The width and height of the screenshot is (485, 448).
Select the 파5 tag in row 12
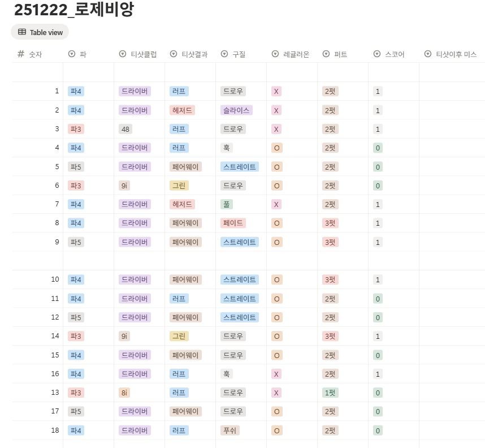tap(76, 317)
